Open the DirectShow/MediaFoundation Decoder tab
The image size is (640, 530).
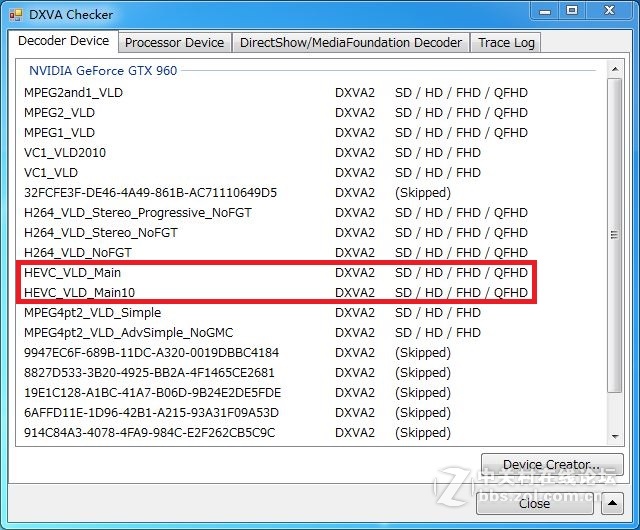tap(350, 42)
